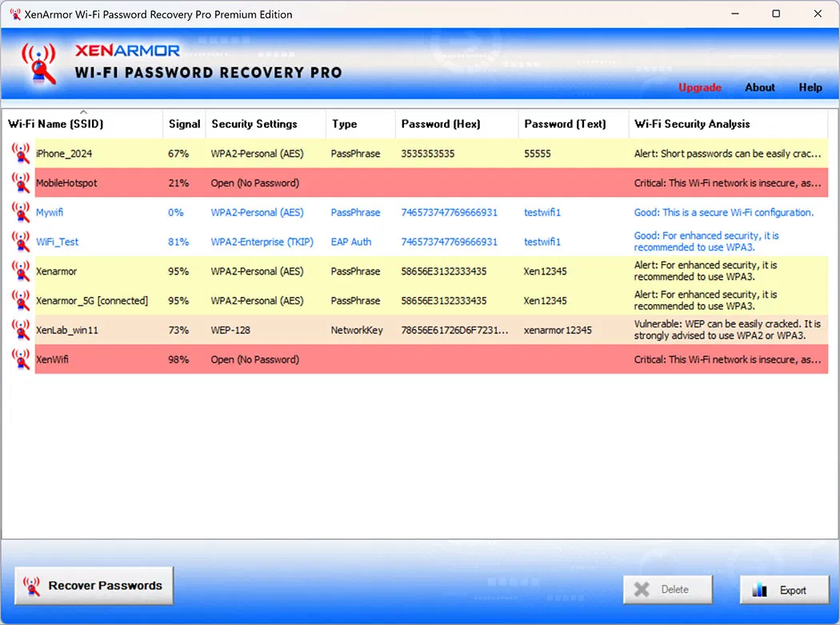Select the Wi-Fi icon beside WiFi_Test
840x625 pixels.
[20, 242]
